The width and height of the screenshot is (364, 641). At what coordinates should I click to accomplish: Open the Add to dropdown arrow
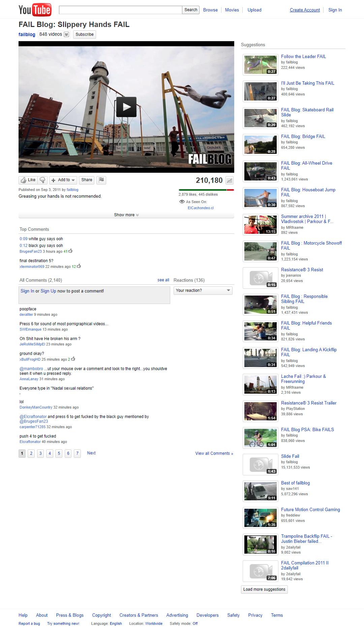point(73,180)
